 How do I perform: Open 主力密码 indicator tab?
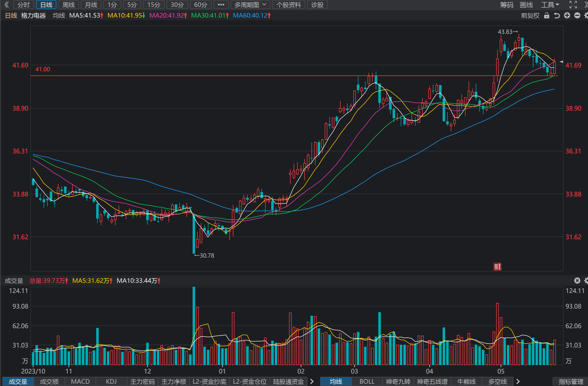[142, 381]
